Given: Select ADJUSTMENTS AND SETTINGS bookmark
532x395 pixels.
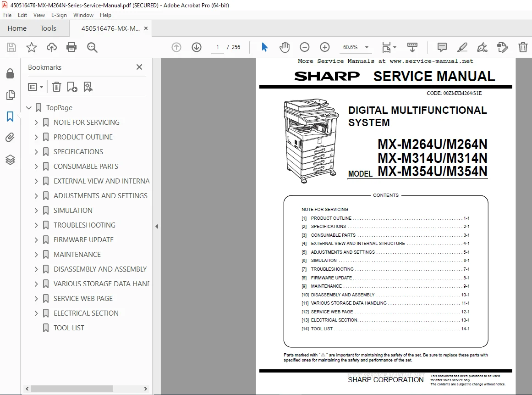Looking at the screenshot, I should coord(100,195).
